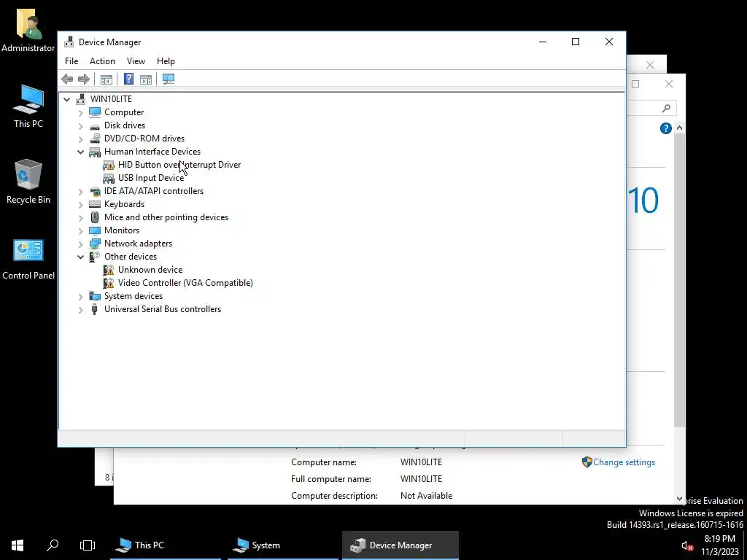Expand DVD/CD-ROM drives category

coord(80,139)
